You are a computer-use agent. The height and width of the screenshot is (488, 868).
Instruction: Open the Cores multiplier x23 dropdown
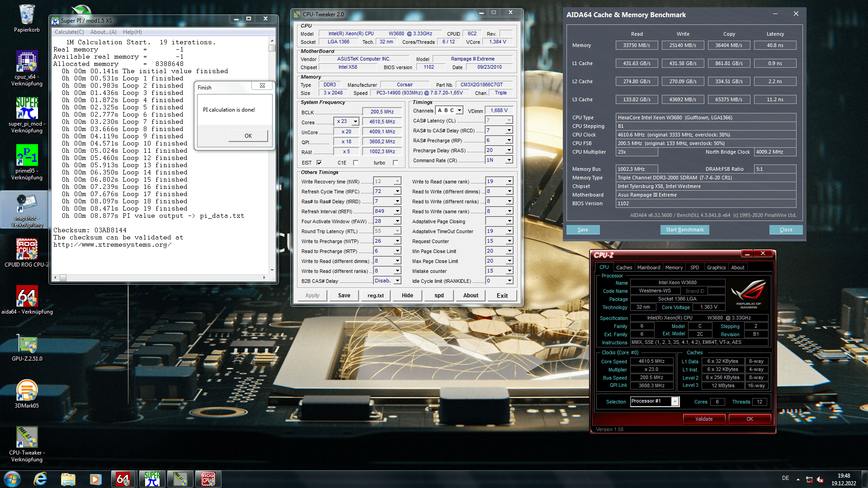(355, 122)
